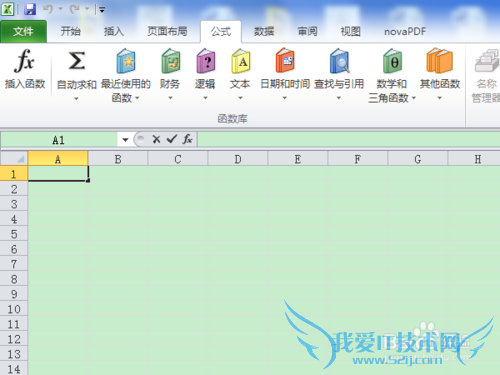
Task: Open Lookup and Reference (查找与引用) icon
Action: (x=339, y=61)
